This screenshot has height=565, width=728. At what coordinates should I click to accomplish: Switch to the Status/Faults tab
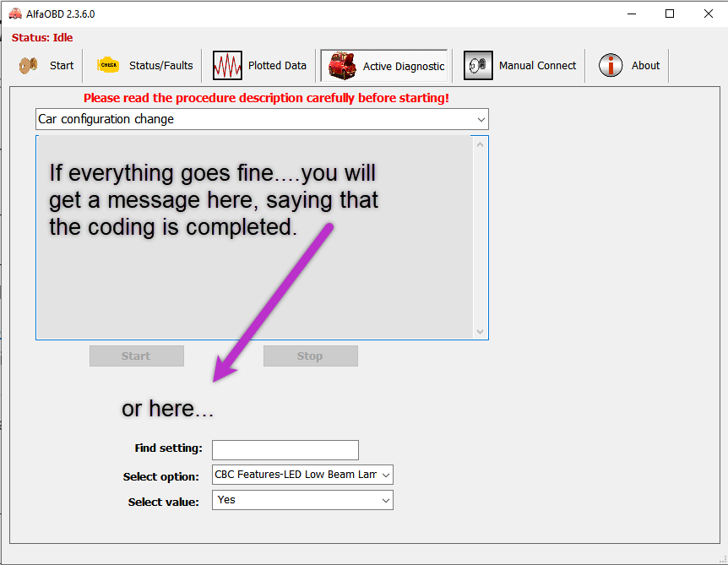[160, 66]
